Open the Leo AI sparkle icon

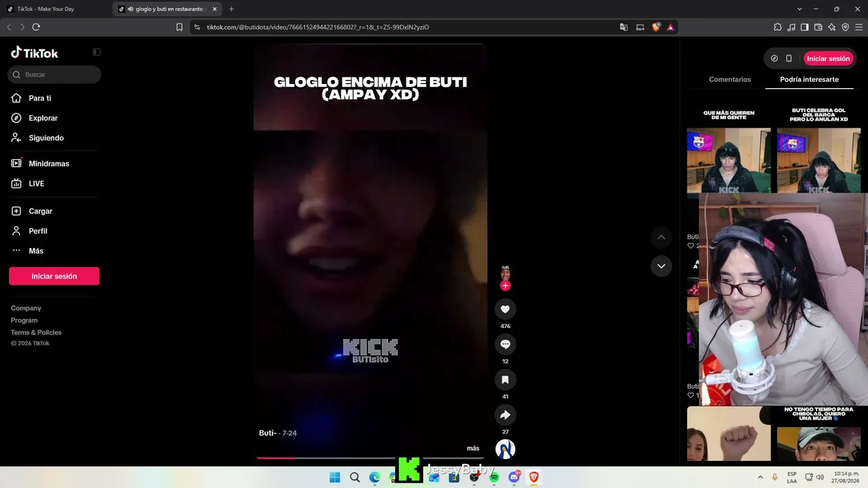point(832,27)
